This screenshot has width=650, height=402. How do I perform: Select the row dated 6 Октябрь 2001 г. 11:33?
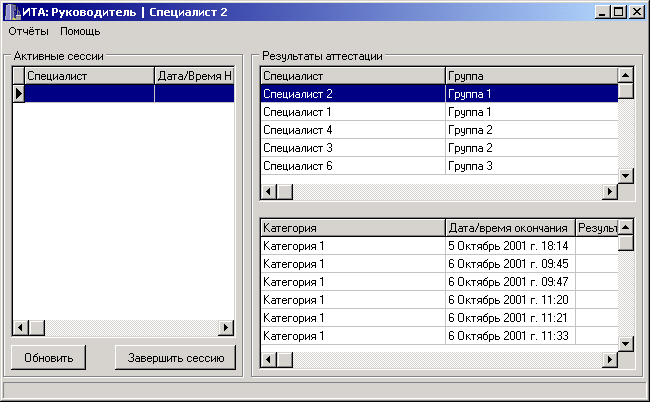pos(439,336)
